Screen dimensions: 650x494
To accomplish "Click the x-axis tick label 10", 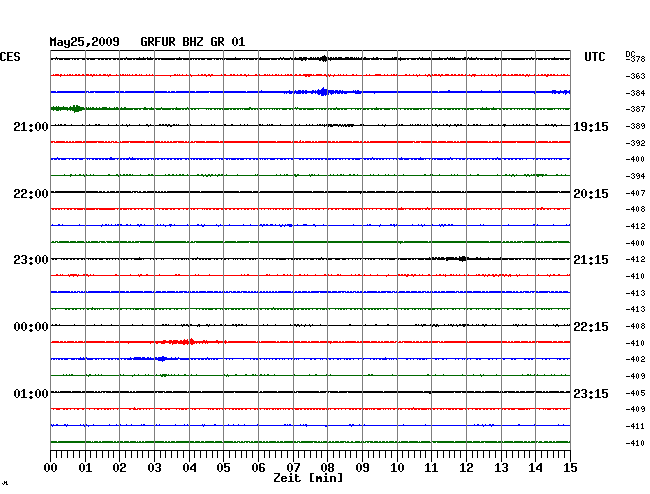I will click(x=397, y=468).
